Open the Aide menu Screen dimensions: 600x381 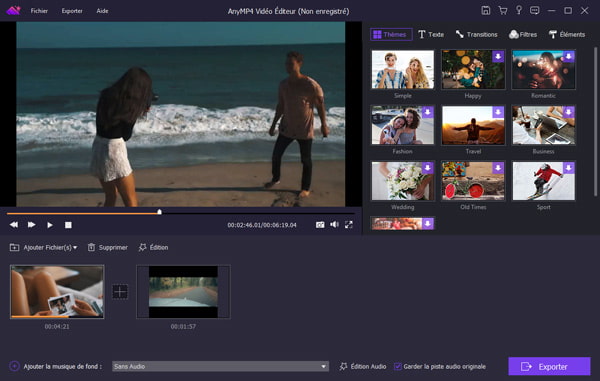pos(102,11)
